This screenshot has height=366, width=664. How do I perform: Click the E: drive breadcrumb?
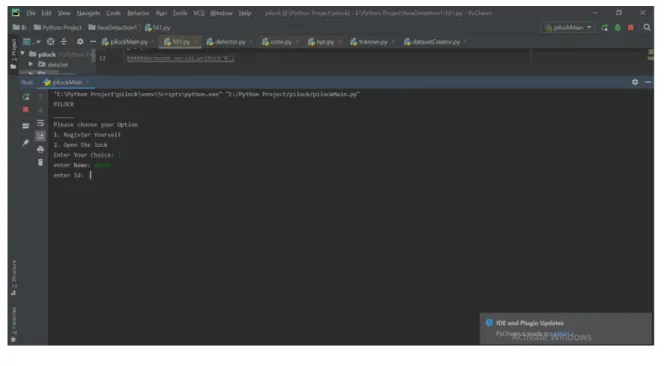coord(19,28)
